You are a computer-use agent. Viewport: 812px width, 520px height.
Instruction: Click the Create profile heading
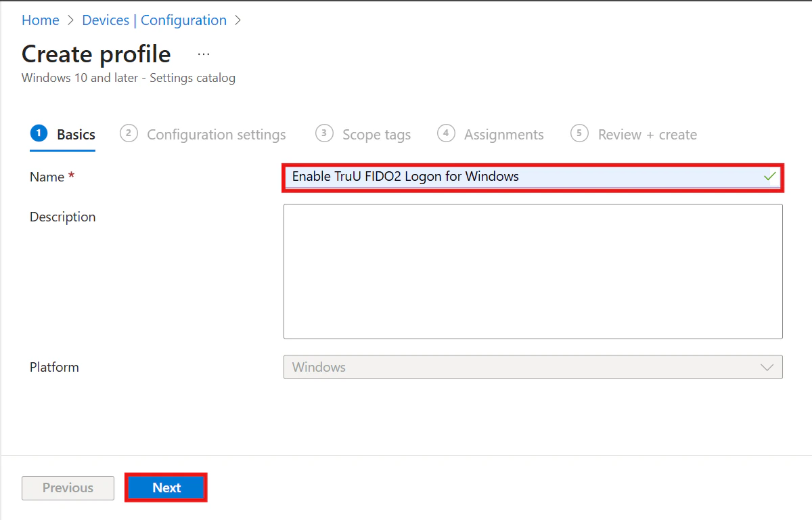96,54
